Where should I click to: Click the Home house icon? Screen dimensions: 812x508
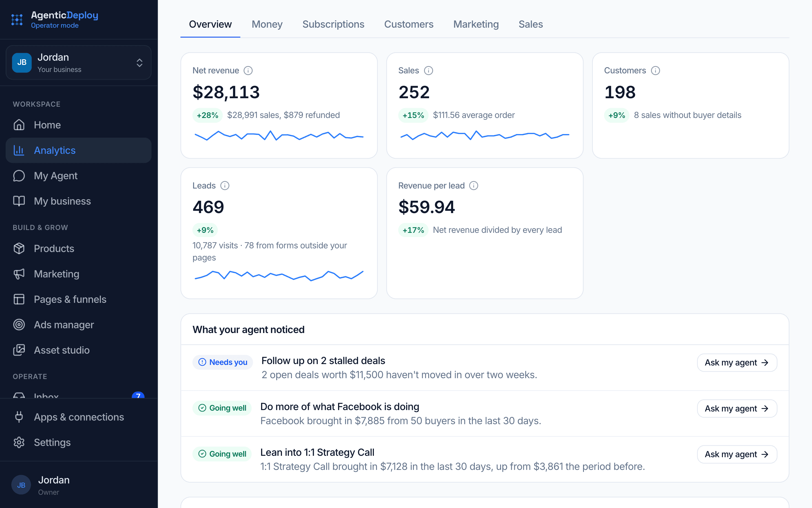19,125
